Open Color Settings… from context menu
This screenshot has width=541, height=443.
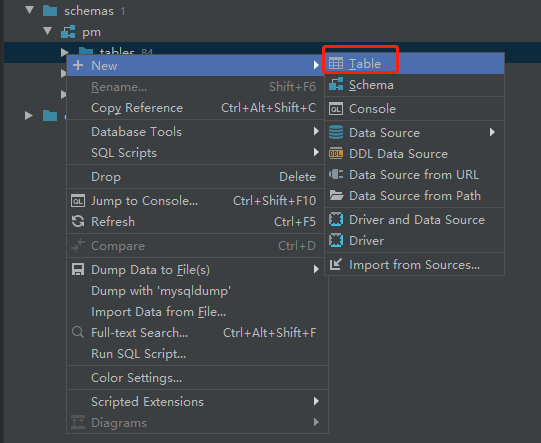[x=197, y=378]
